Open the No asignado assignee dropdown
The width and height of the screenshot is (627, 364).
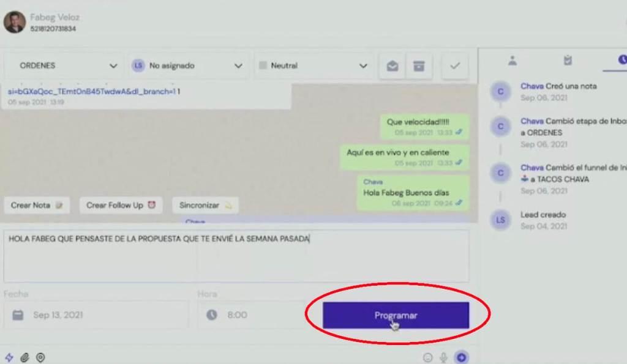click(x=188, y=65)
